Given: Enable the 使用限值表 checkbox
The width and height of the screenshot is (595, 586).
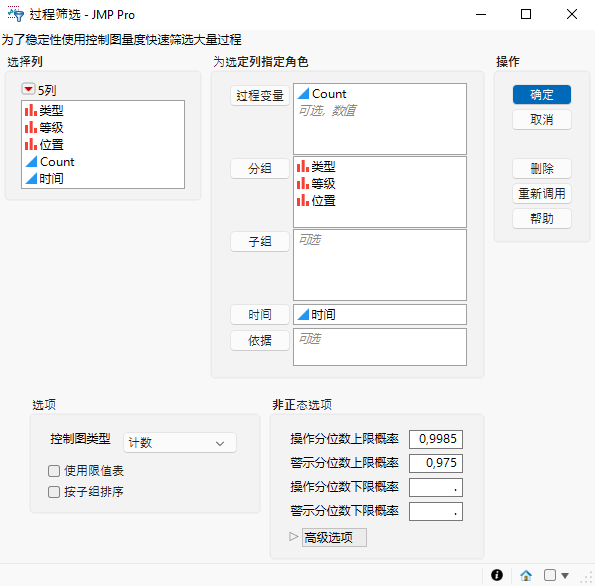Looking at the screenshot, I should click(x=54, y=471).
